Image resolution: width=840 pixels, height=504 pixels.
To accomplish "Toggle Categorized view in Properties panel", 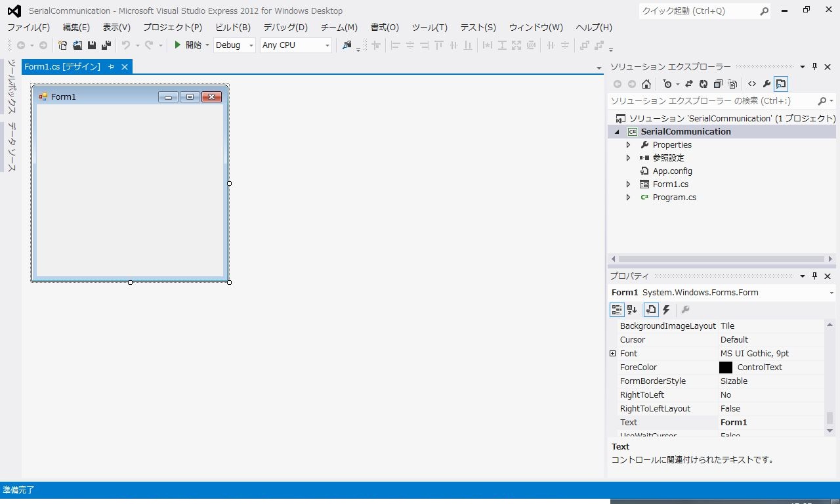I will point(617,310).
